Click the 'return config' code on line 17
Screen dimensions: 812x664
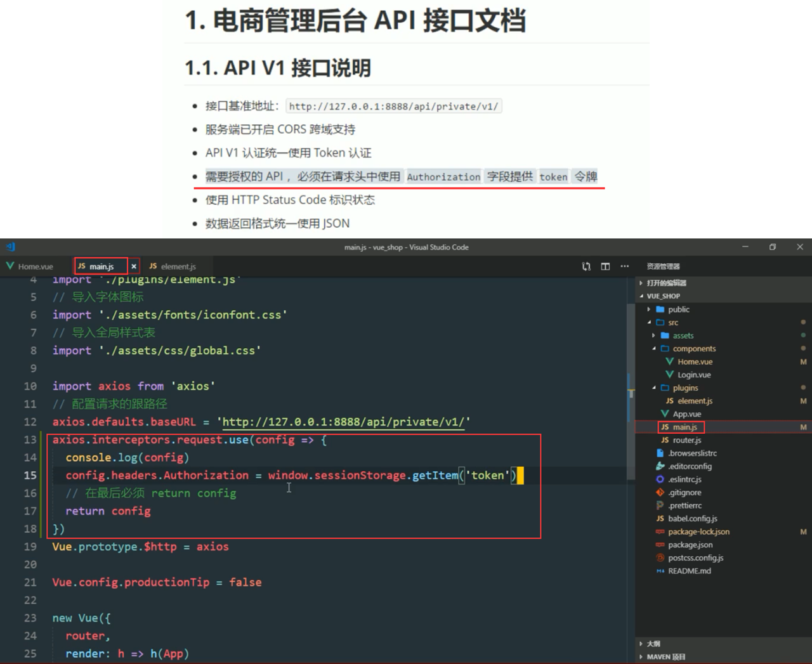(108, 511)
